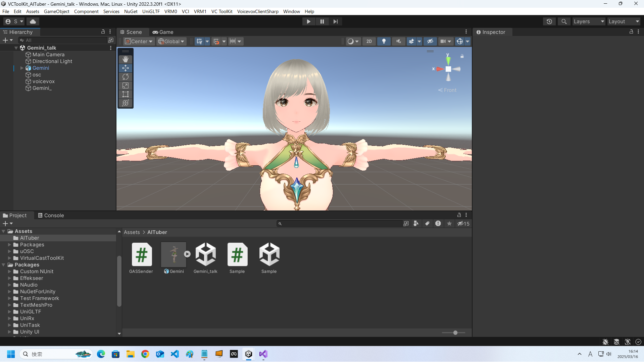This screenshot has width=644, height=362.
Task: Switch to the Game tab
Action: (163, 32)
